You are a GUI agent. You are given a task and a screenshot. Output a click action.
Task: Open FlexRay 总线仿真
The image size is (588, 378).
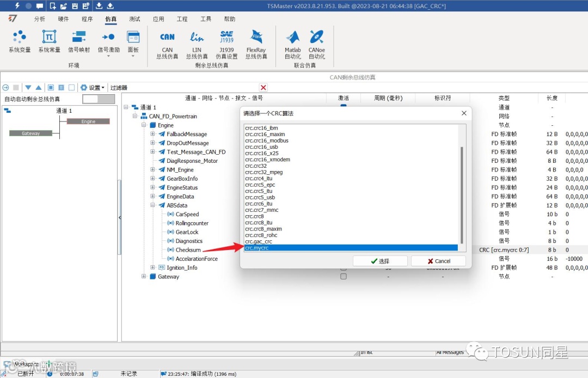(256, 45)
